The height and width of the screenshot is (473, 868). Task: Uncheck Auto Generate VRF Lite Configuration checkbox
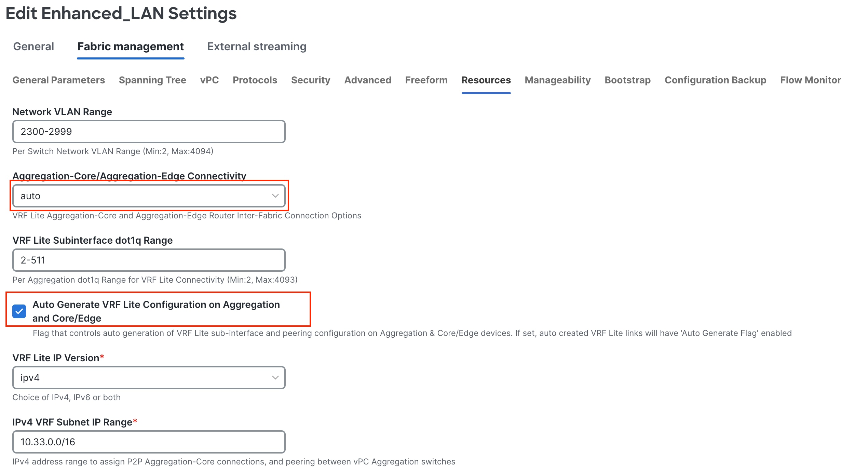click(19, 311)
